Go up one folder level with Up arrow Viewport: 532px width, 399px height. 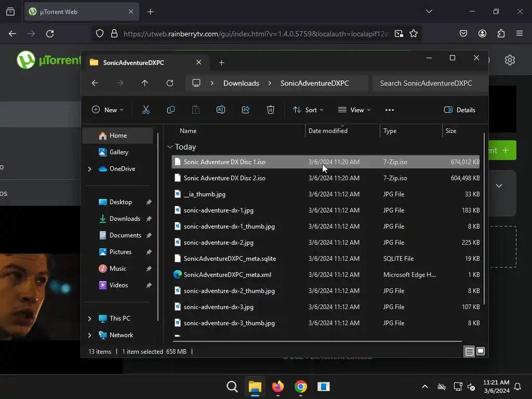tap(145, 83)
